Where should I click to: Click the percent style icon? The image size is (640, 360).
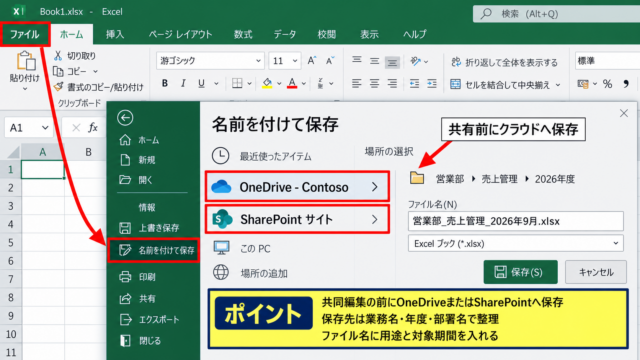tap(607, 84)
